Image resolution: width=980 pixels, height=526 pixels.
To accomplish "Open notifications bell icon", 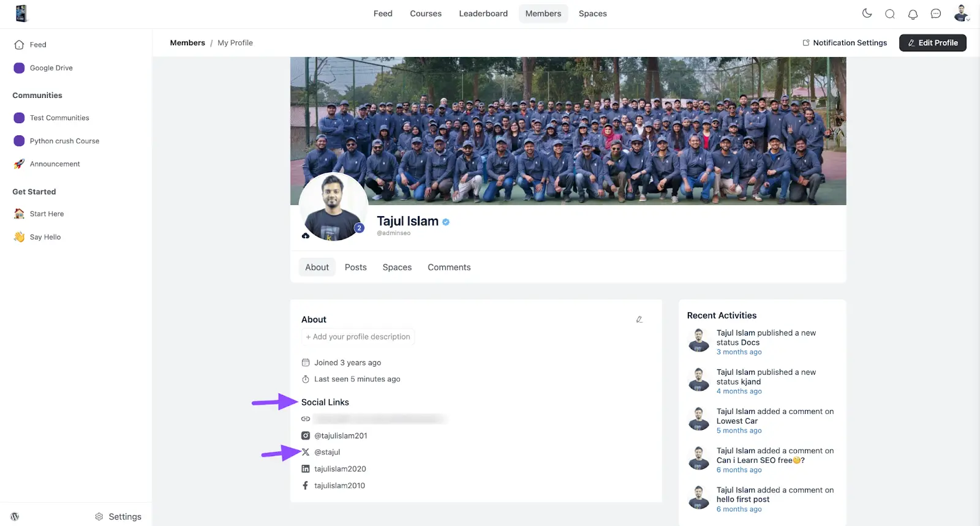I will 913,14.
